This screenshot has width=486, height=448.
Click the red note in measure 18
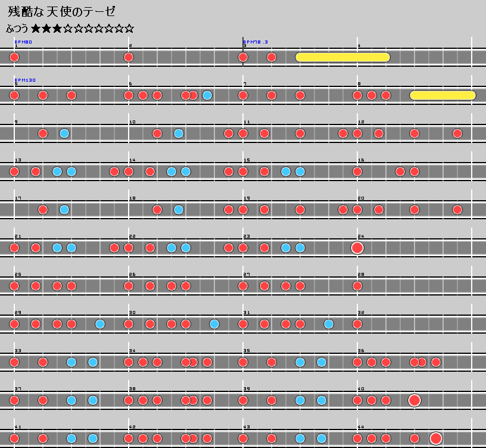tap(157, 210)
